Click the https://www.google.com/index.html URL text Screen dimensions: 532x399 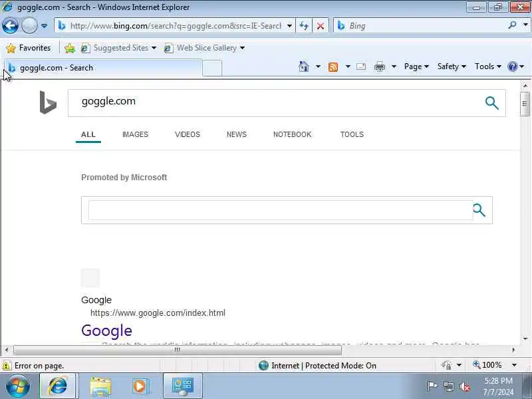point(158,313)
